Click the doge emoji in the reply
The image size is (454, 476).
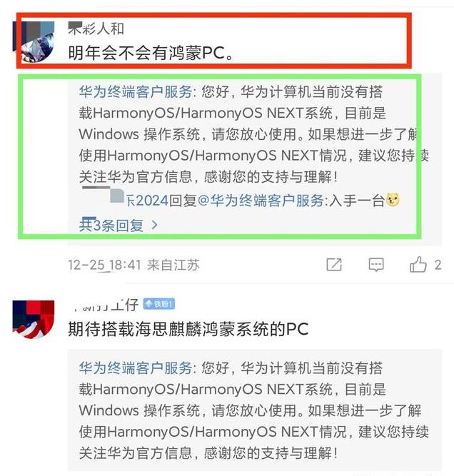[x=393, y=200]
